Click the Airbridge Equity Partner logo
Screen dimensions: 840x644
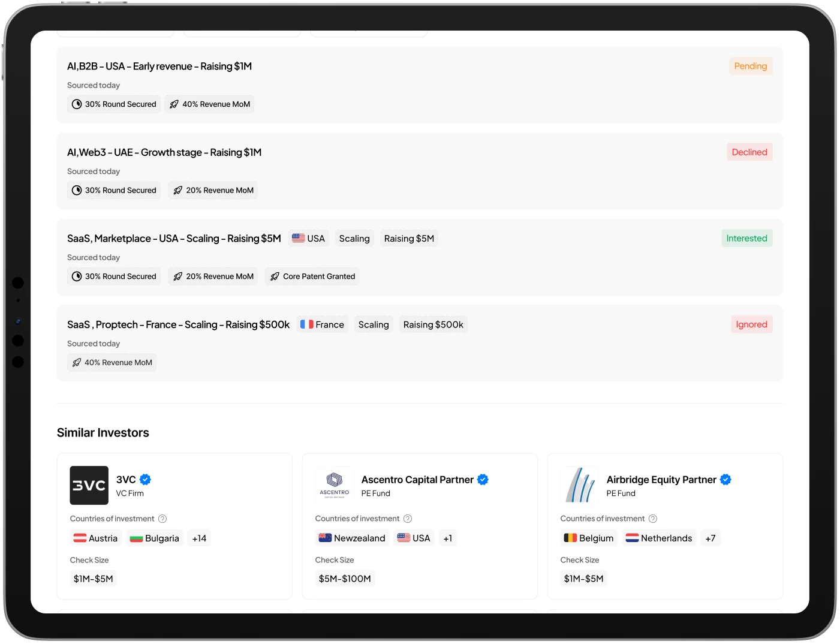point(580,485)
